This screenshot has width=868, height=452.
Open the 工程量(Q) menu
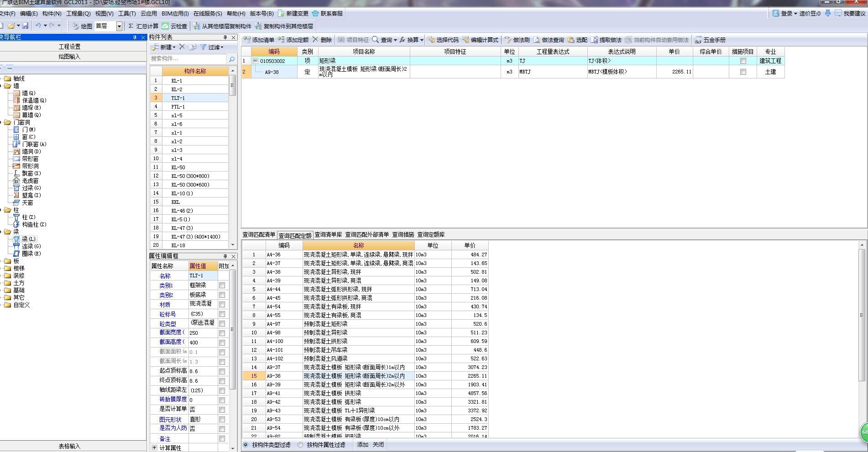[78, 14]
